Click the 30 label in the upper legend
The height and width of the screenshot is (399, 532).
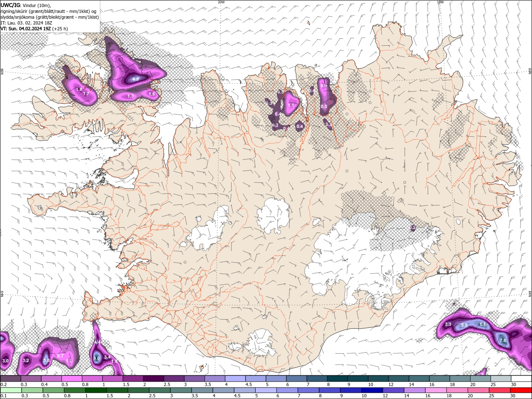click(x=514, y=385)
